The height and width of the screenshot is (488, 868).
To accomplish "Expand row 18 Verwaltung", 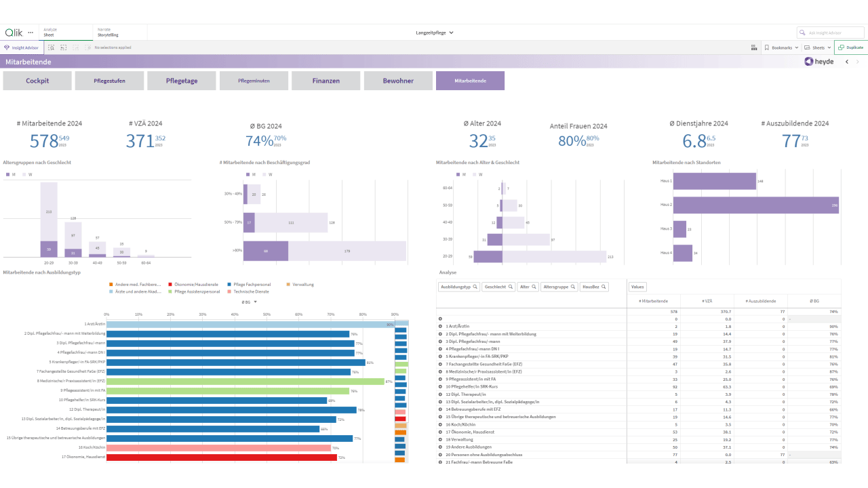I will [441, 439].
